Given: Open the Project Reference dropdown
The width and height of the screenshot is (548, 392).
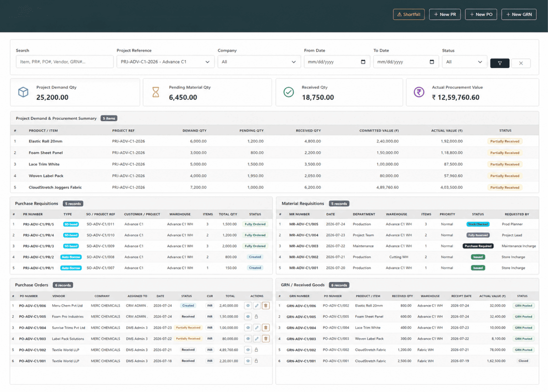Looking at the screenshot, I should coord(166,62).
